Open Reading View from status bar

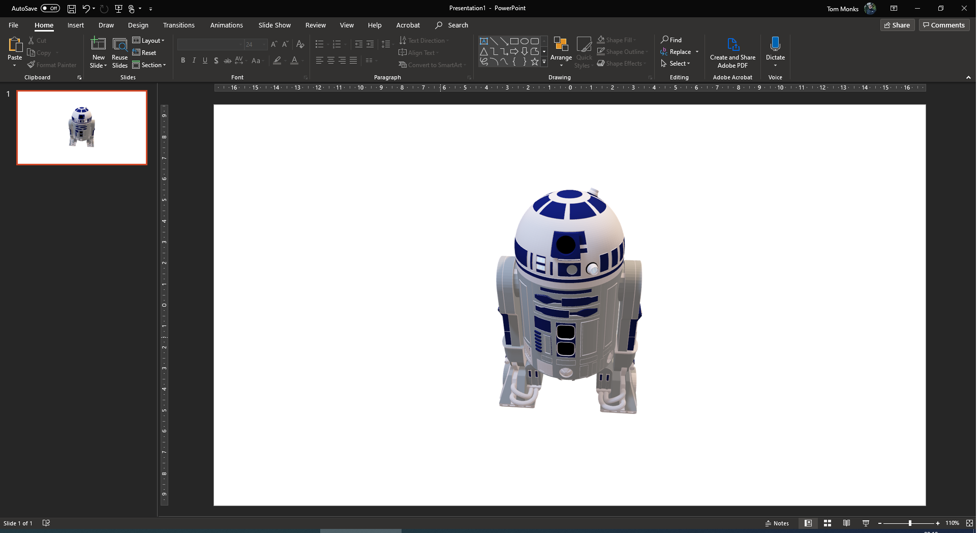846,523
